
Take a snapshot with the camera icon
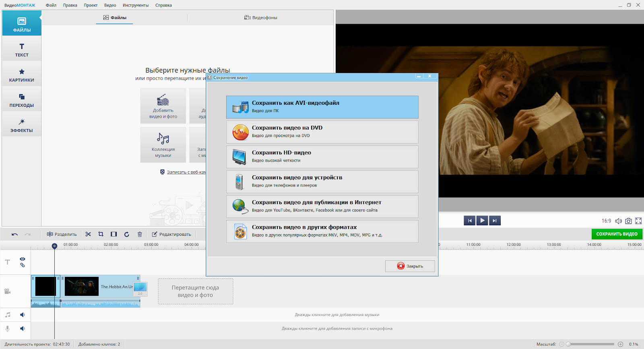628,221
